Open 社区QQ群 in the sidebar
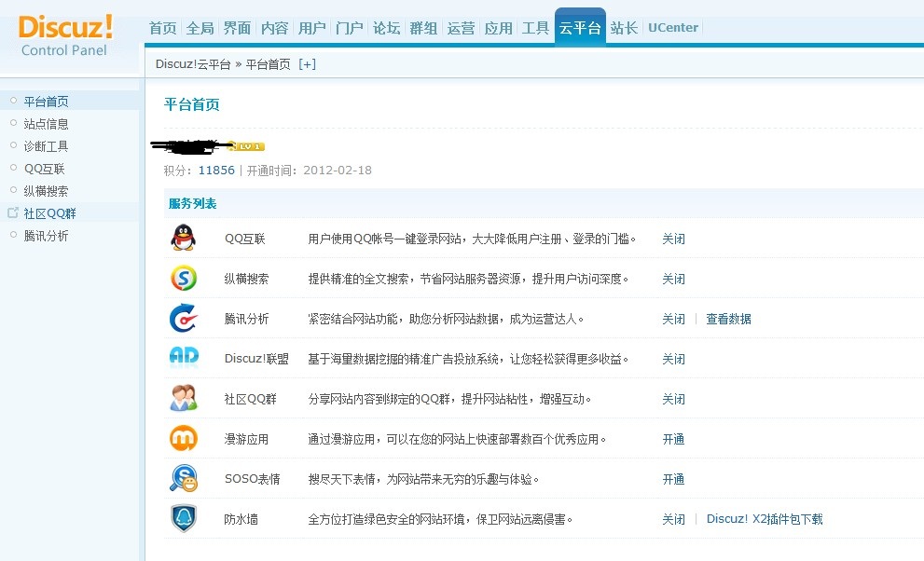924x561 pixels. 50,213
